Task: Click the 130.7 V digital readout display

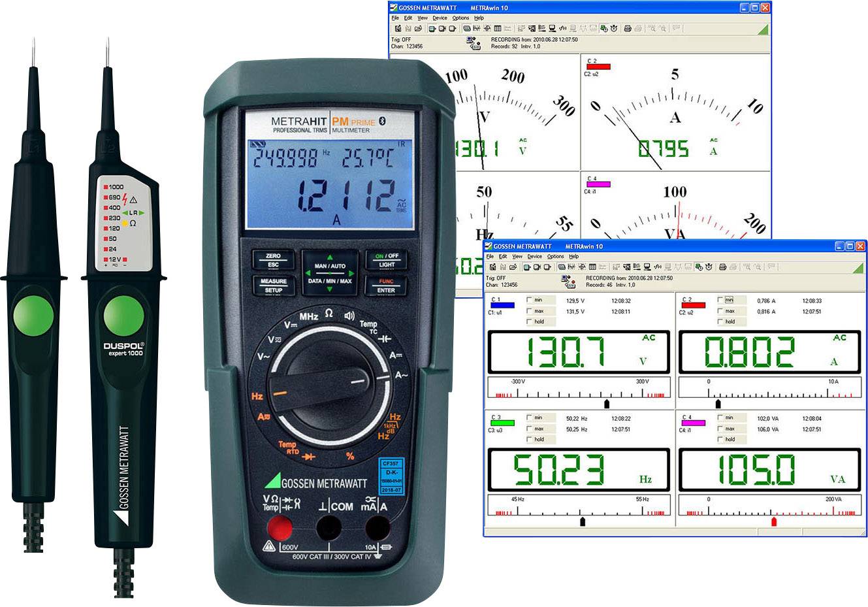Action: click(x=579, y=352)
